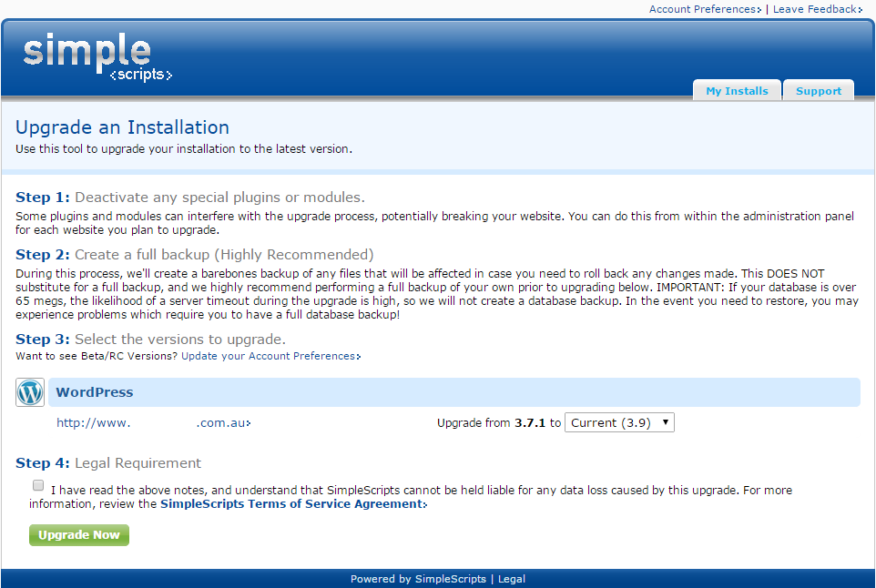Visit the WordPress site URL link
This screenshot has height=588, width=876.
pyautogui.click(x=154, y=422)
